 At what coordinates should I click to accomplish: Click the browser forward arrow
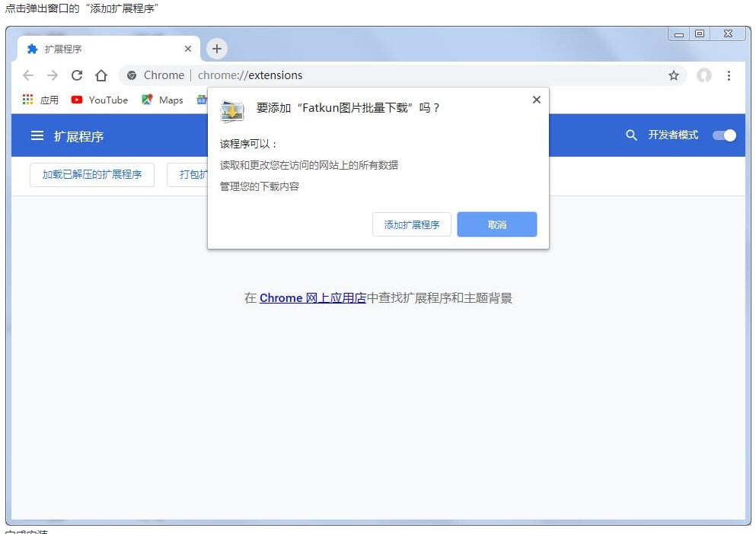pos(53,75)
